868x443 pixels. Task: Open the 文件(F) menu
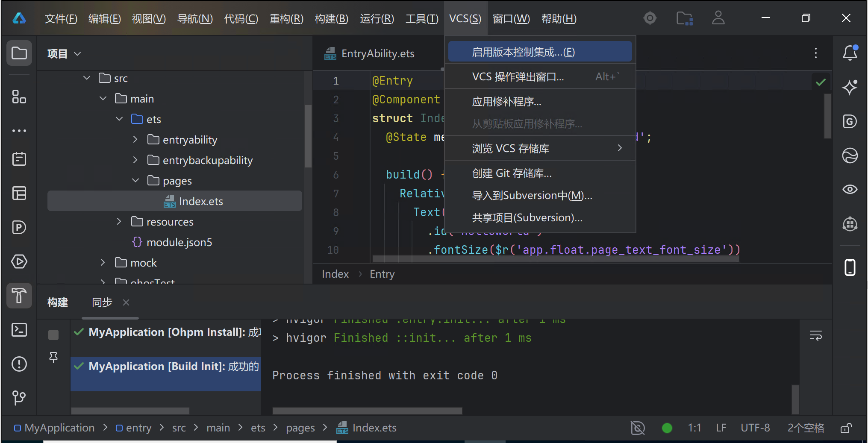tap(61, 19)
